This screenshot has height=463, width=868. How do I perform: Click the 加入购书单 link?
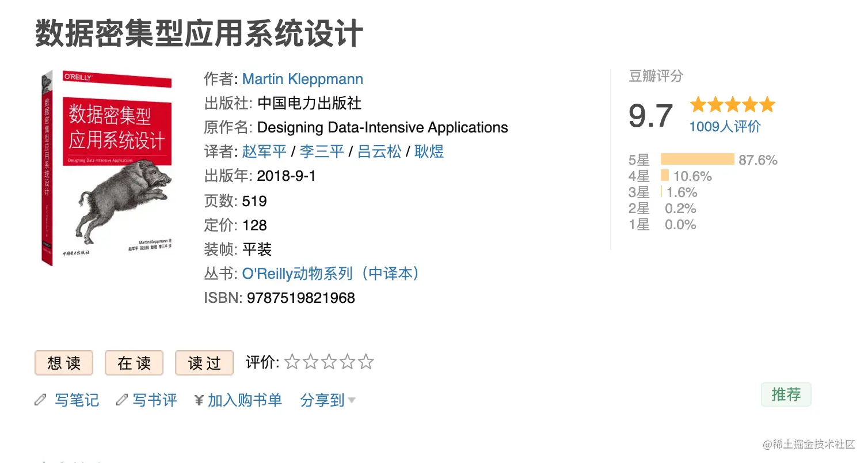[245, 400]
